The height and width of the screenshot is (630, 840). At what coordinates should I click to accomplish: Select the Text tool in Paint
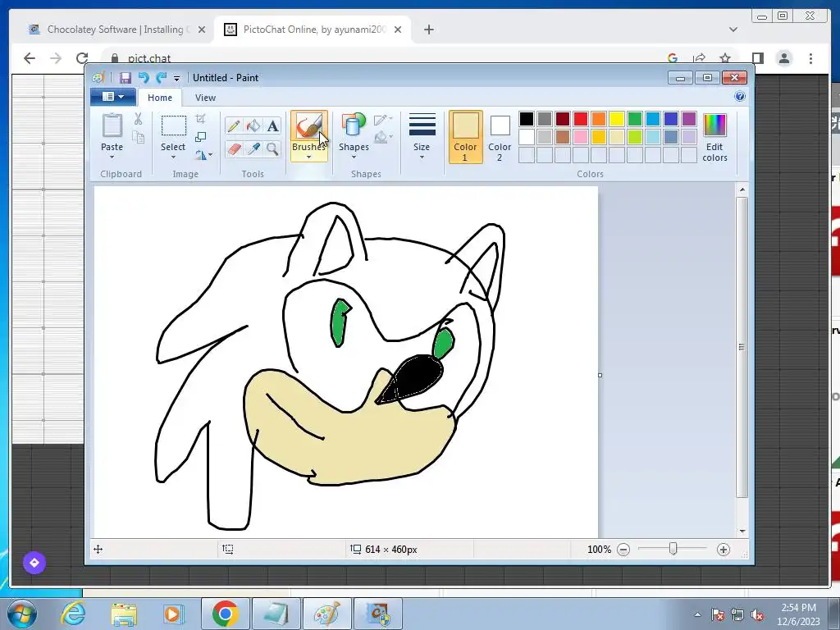272,126
